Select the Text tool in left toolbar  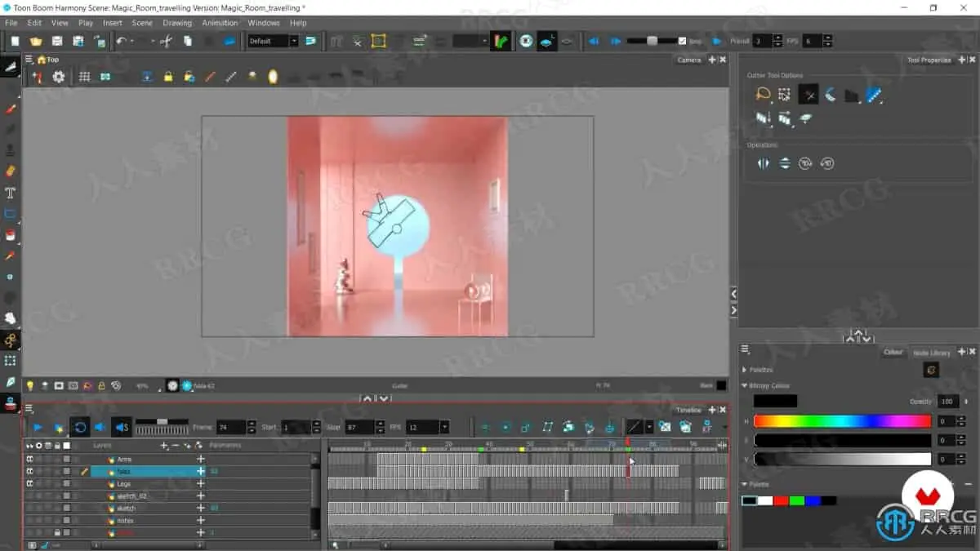[x=11, y=193]
